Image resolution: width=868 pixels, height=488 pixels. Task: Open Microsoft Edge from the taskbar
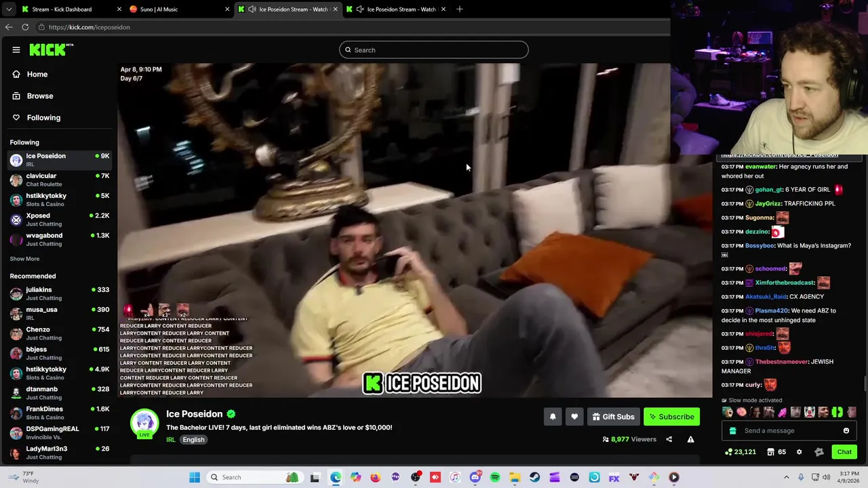[x=336, y=477]
